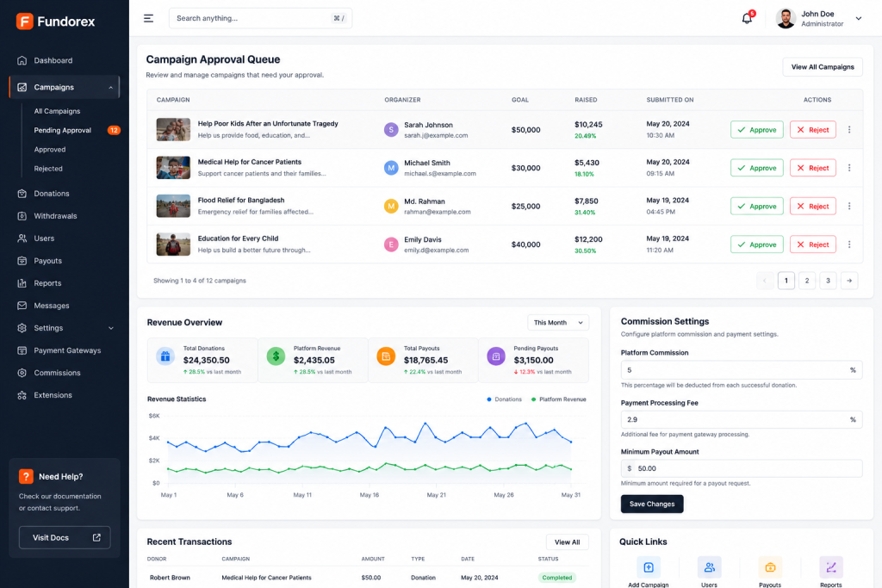Click the Payment Gateways sidebar icon
Viewport: 882px width, 588px height.
coord(22,350)
